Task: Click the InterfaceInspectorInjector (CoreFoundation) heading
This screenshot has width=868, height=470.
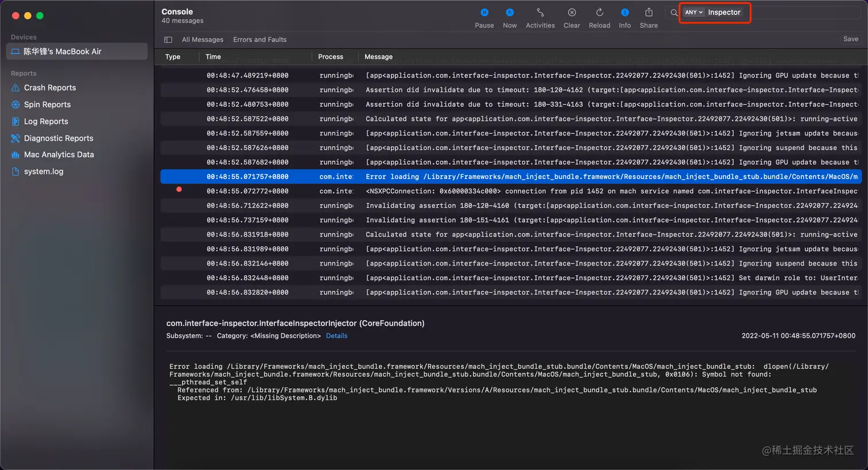Action: [x=295, y=324]
